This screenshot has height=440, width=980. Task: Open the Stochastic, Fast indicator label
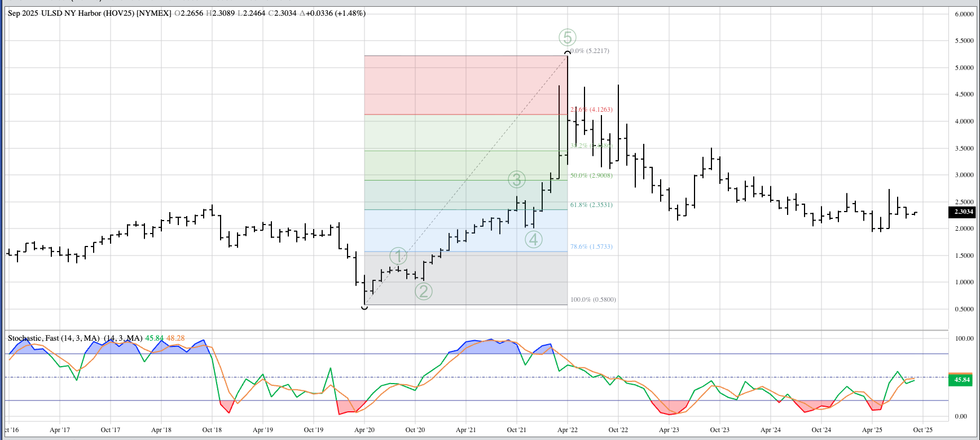(54, 338)
